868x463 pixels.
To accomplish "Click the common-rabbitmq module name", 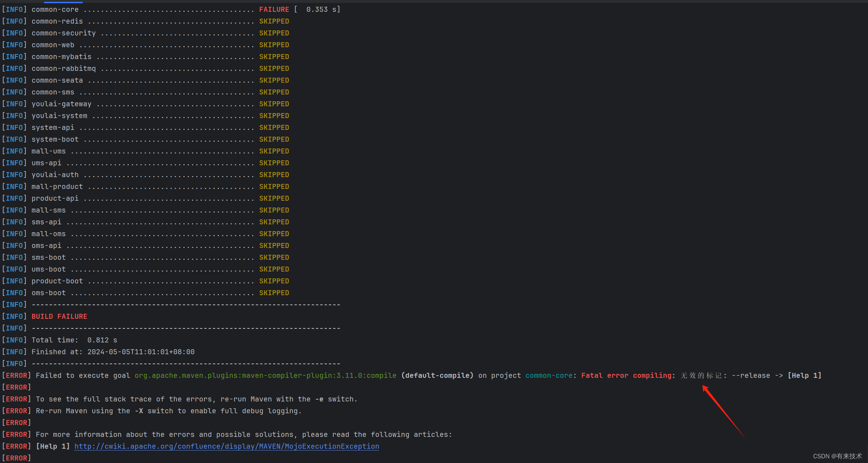I will pyautogui.click(x=64, y=69).
